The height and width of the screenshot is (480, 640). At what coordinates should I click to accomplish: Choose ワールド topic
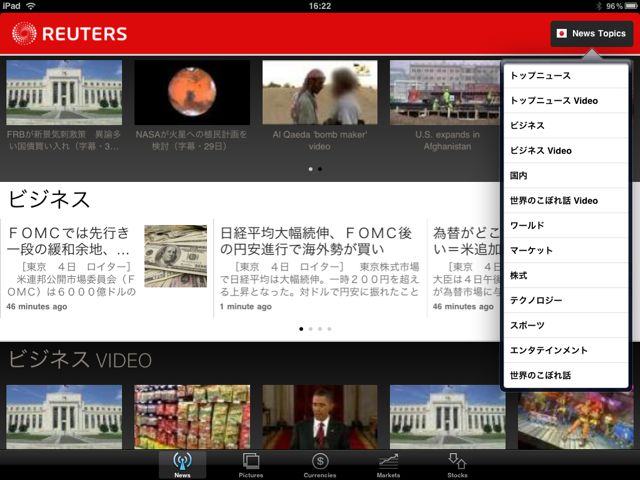[x=566, y=225]
